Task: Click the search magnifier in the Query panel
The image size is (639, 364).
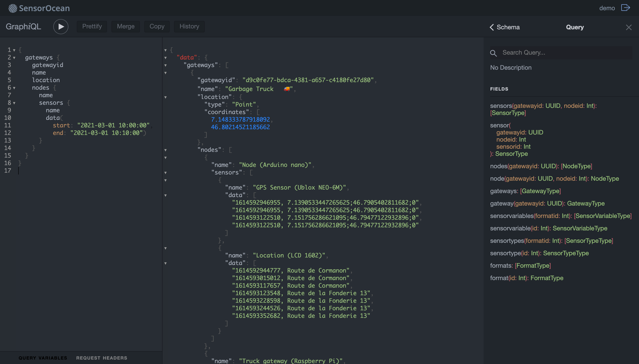Action: click(x=493, y=53)
